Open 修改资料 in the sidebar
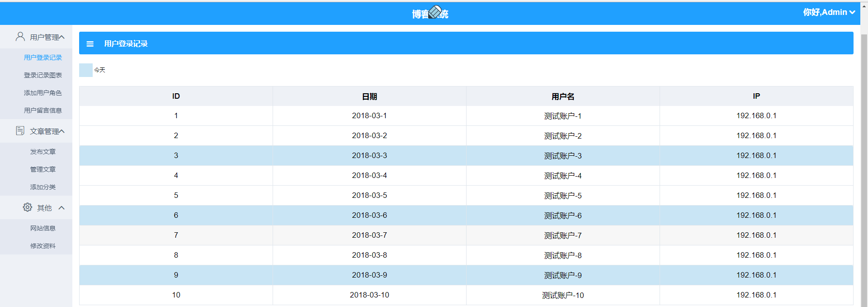The image size is (868, 307). pyautogui.click(x=43, y=246)
